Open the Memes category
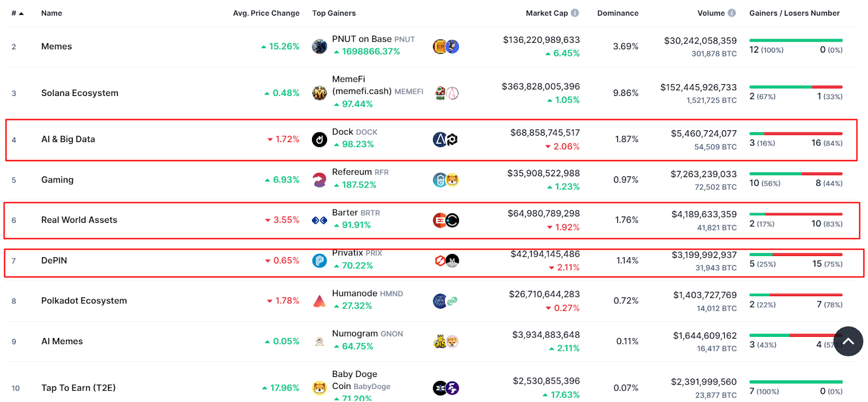This screenshot has width=868, height=402. [x=56, y=47]
